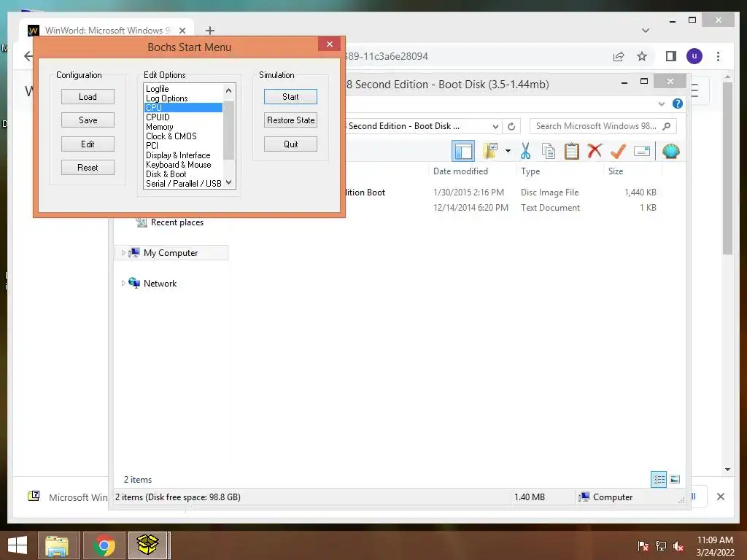Click the Rename toolbar icon
Image resolution: width=747 pixels, height=560 pixels.
tap(642, 152)
